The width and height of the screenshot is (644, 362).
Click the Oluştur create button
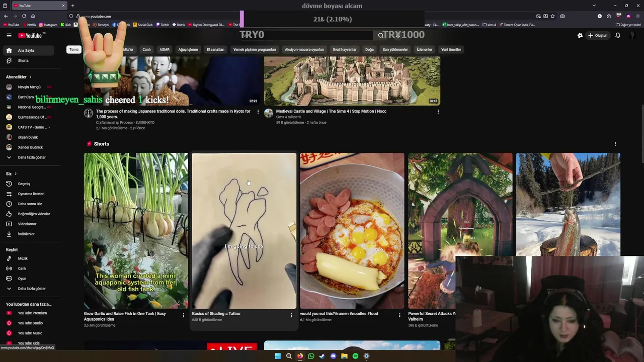[x=597, y=35]
